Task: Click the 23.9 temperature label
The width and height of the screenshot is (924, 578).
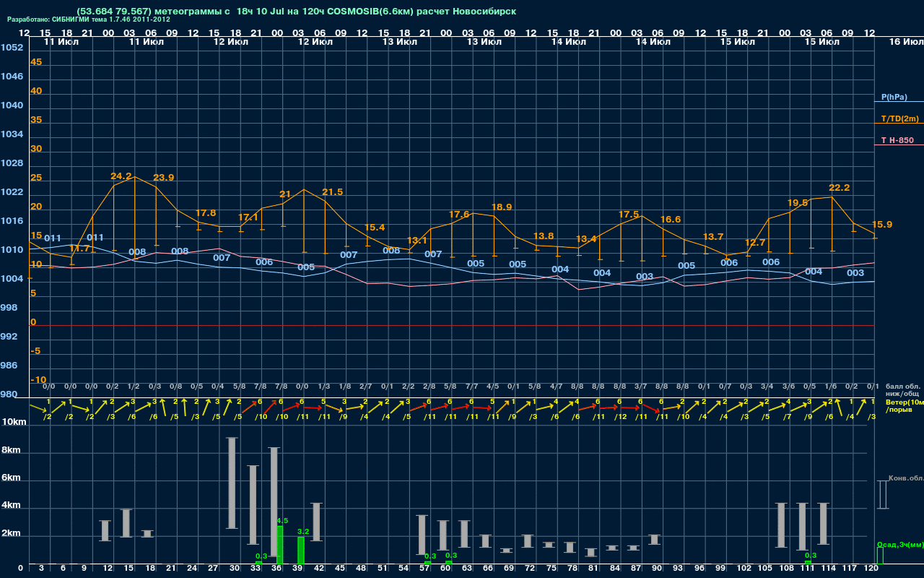Action: coord(164,178)
